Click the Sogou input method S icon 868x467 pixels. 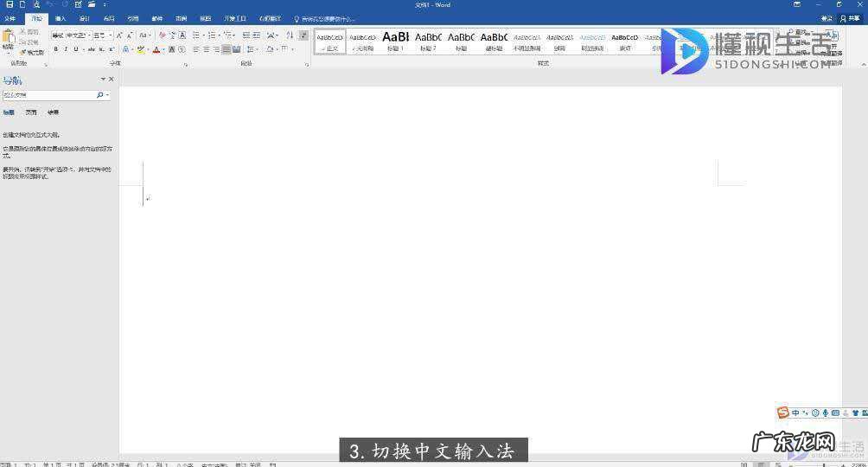pos(782,413)
